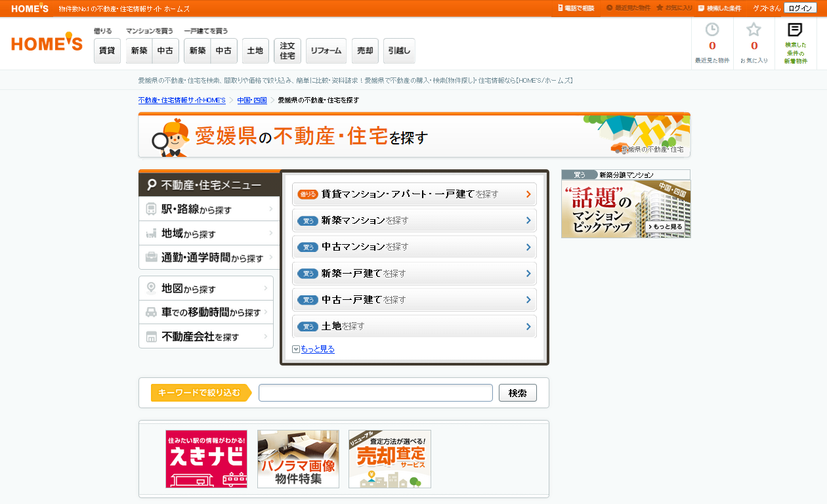Click the 買う badge beside 土地を探す
Image resolution: width=827 pixels, height=504 pixels.
[308, 326]
